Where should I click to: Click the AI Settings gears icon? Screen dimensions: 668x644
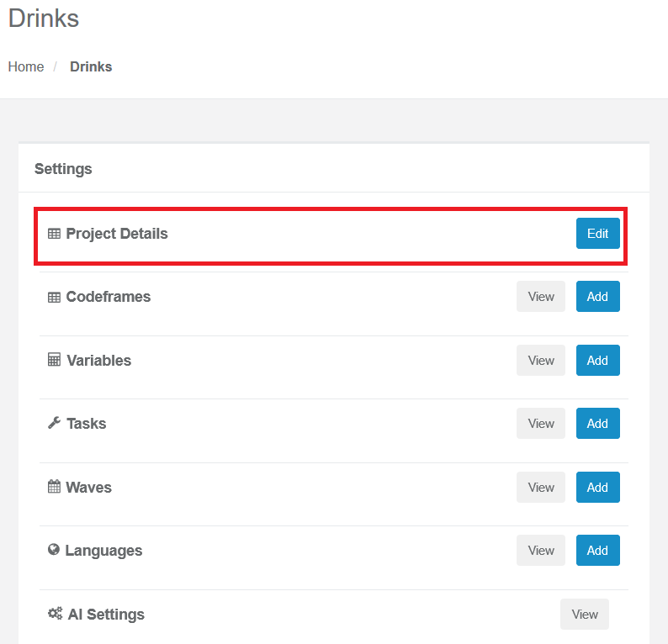click(x=55, y=614)
